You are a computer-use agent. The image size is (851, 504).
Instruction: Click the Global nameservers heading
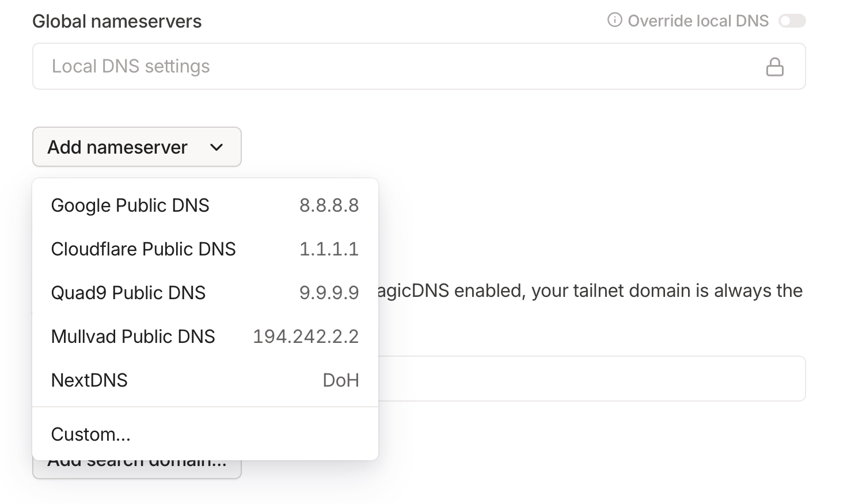coord(117,21)
